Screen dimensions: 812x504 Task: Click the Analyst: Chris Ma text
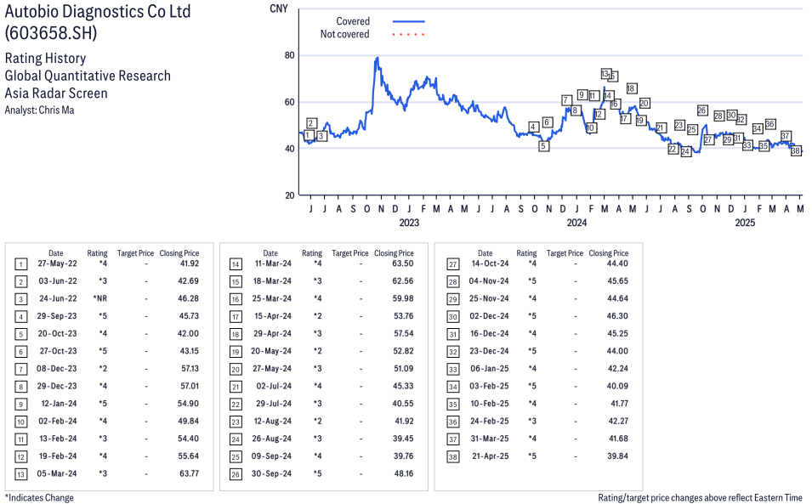[x=39, y=110]
